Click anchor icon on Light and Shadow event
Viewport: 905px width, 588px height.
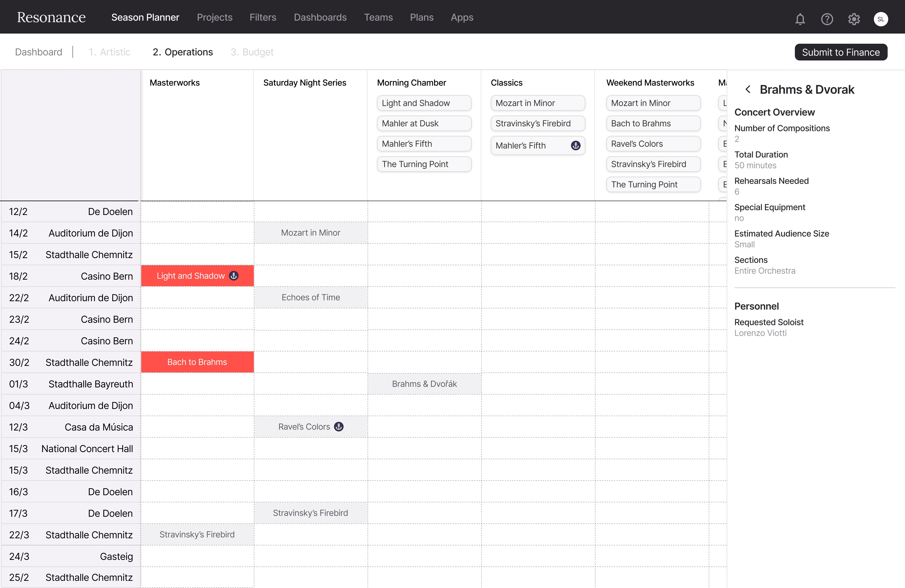coord(234,276)
